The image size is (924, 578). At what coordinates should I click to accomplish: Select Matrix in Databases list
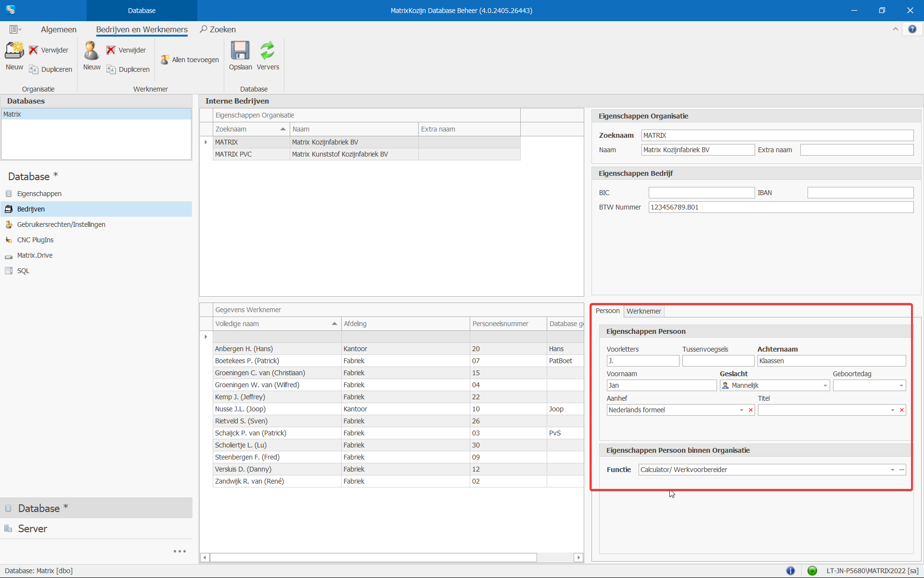coord(96,114)
